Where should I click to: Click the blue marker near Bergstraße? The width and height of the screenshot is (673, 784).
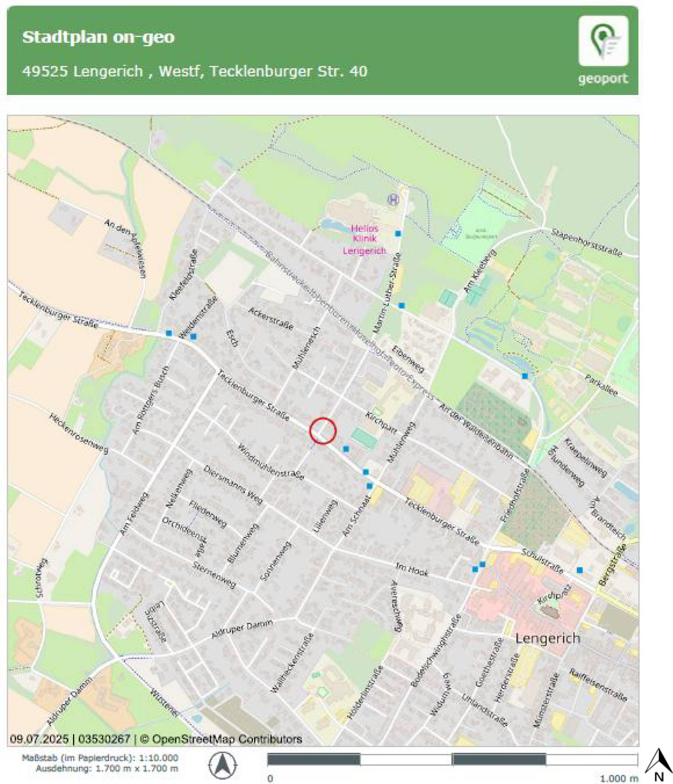(x=579, y=570)
